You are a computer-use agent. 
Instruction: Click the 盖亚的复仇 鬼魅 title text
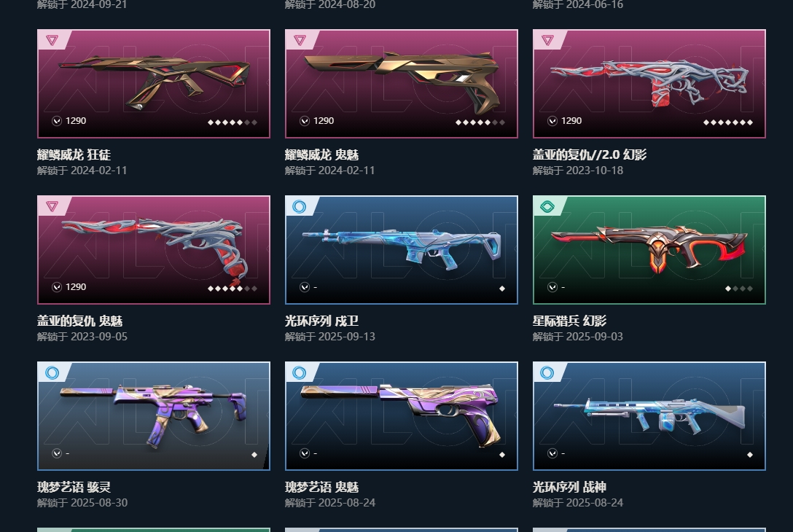pyautogui.click(x=80, y=321)
